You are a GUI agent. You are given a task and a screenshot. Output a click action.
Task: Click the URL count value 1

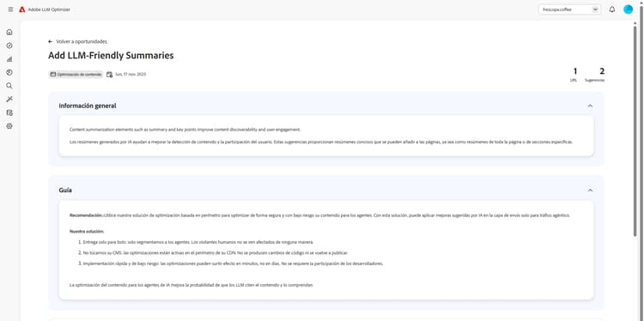click(574, 71)
